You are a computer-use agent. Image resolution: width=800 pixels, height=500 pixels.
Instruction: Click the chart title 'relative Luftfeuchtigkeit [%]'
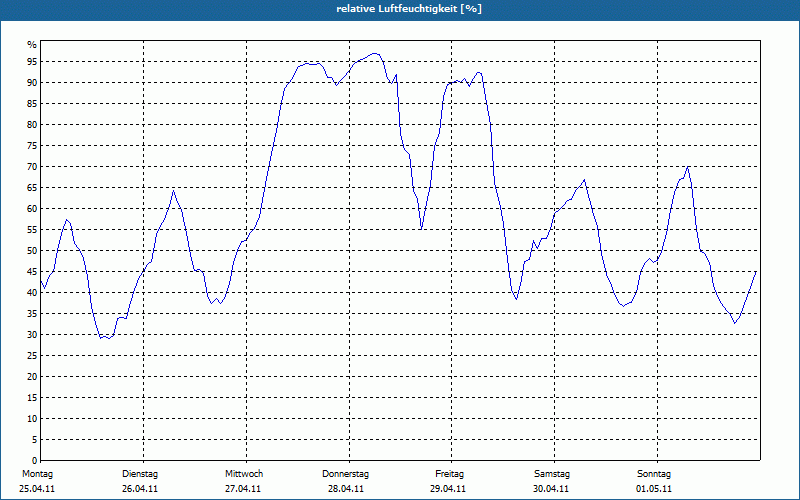click(x=409, y=9)
